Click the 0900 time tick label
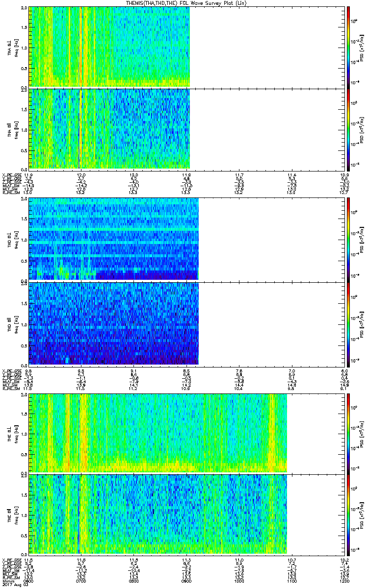 click(186, 581)
